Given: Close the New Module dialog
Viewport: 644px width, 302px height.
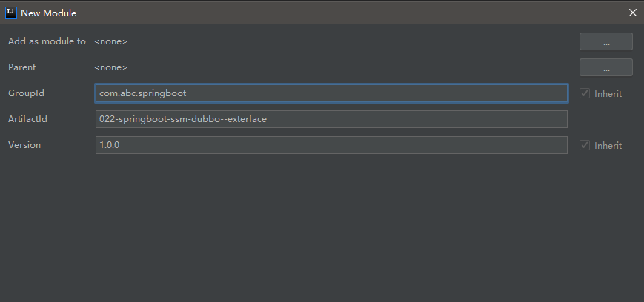Looking at the screenshot, I should tap(632, 13).
